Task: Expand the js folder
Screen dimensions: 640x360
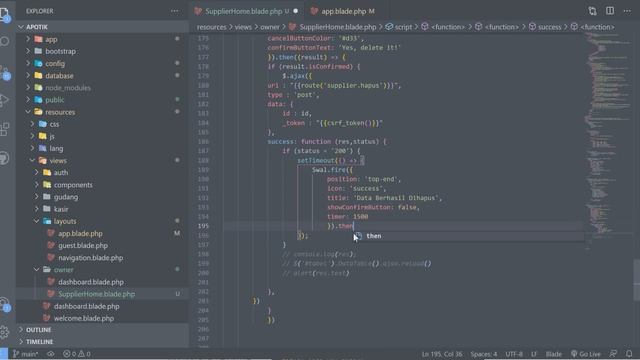Action: pyautogui.click(x=102, y=136)
